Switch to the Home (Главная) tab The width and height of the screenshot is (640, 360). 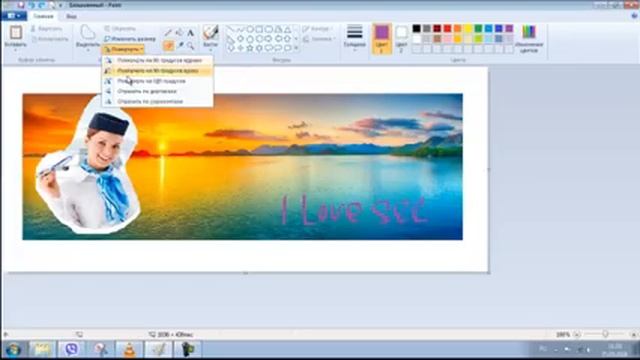[x=43, y=16]
